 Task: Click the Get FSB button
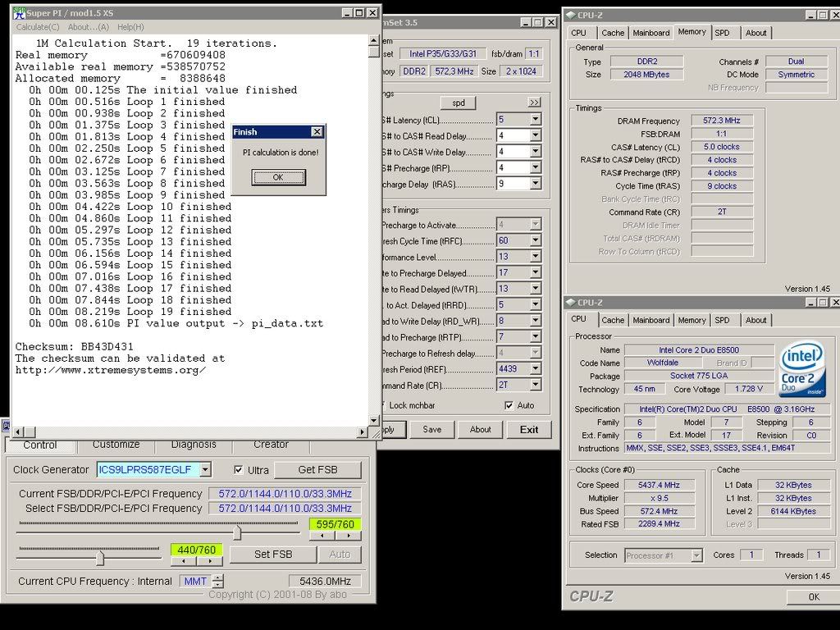317,470
